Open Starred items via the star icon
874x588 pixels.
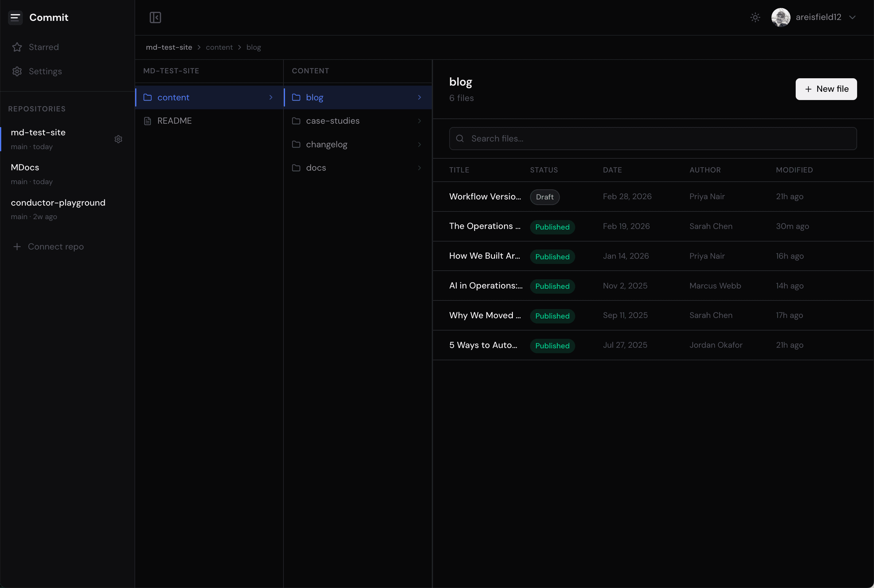(17, 47)
